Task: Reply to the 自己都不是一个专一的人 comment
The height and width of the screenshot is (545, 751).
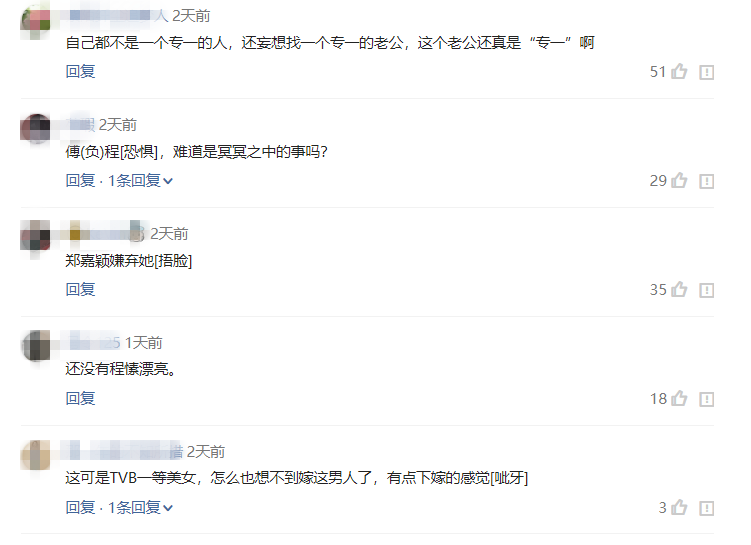Action: tap(80, 71)
